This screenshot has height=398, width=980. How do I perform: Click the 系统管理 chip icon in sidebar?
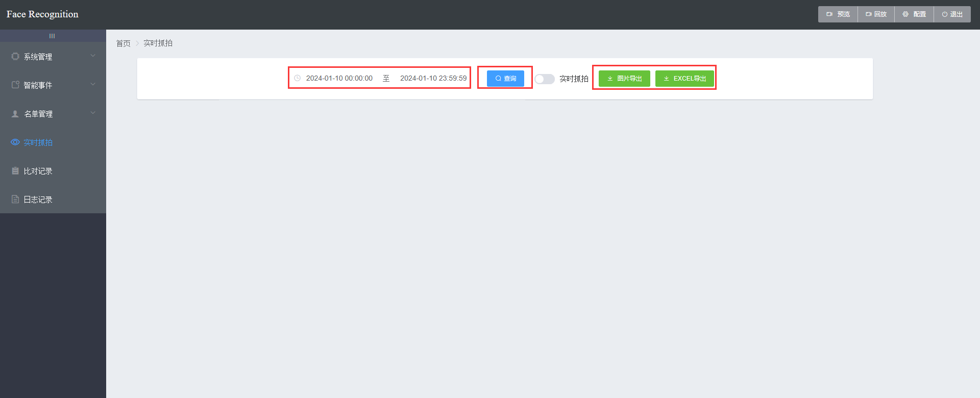click(x=15, y=57)
